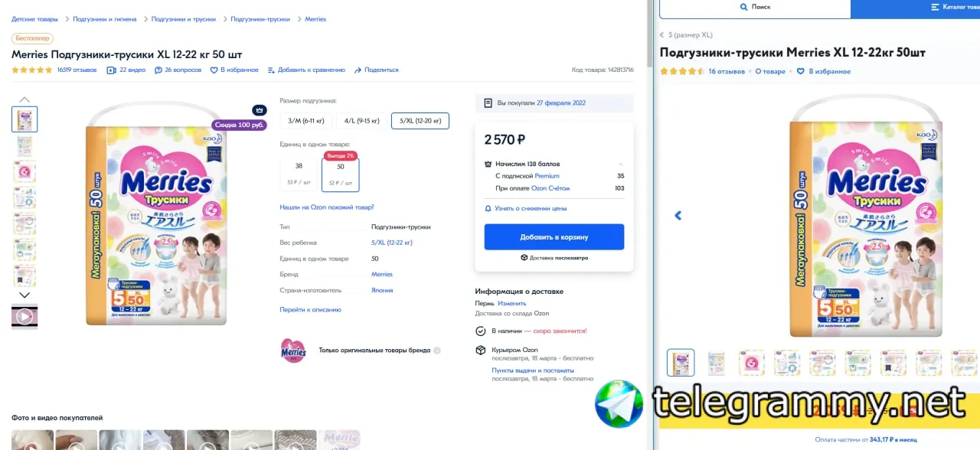Open the Перейти к описанию link
This screenshot has height=450, width=980.
[310, 310]
